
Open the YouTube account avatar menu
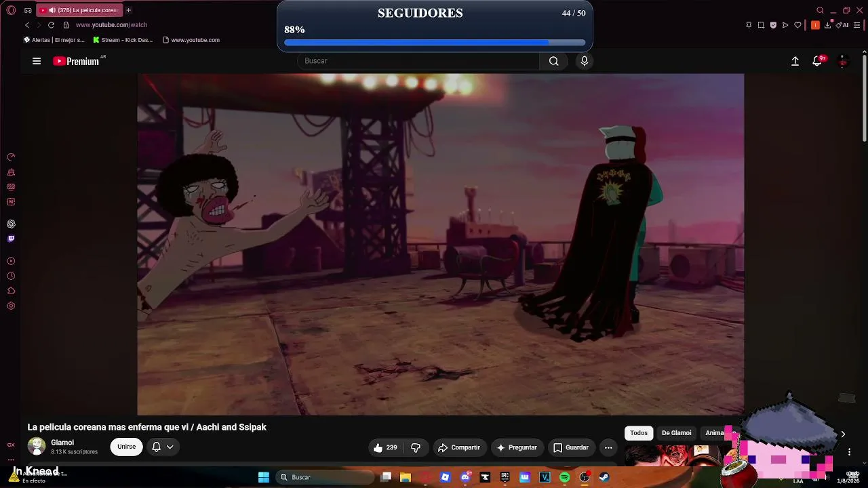coord(843,61)
